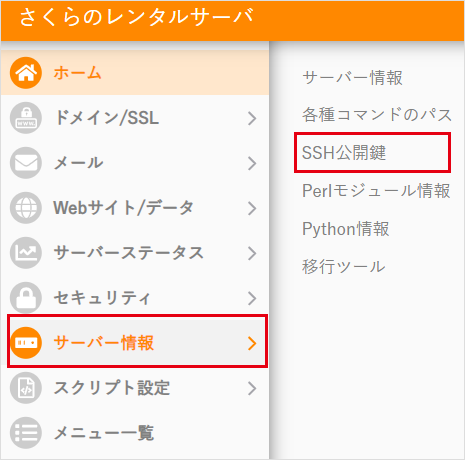465x460 pixels.
Task: Click さくらのレンタルサーバ header title
Action: [x=136, y=17]
